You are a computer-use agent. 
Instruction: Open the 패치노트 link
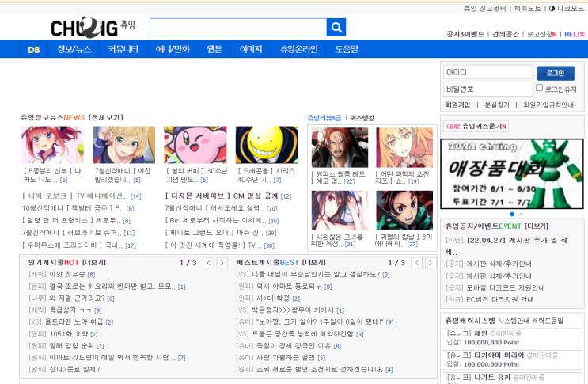click(x=527, y=8)
